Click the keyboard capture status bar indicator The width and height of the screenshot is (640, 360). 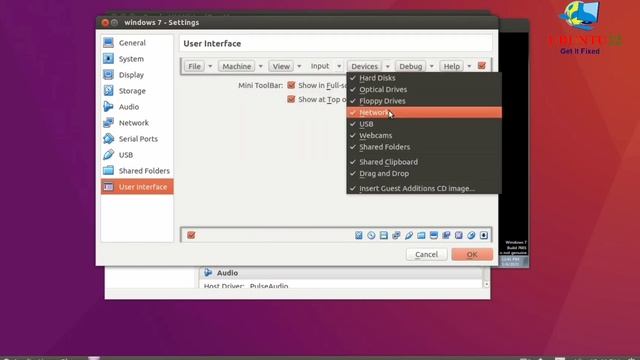click(484, 235)
